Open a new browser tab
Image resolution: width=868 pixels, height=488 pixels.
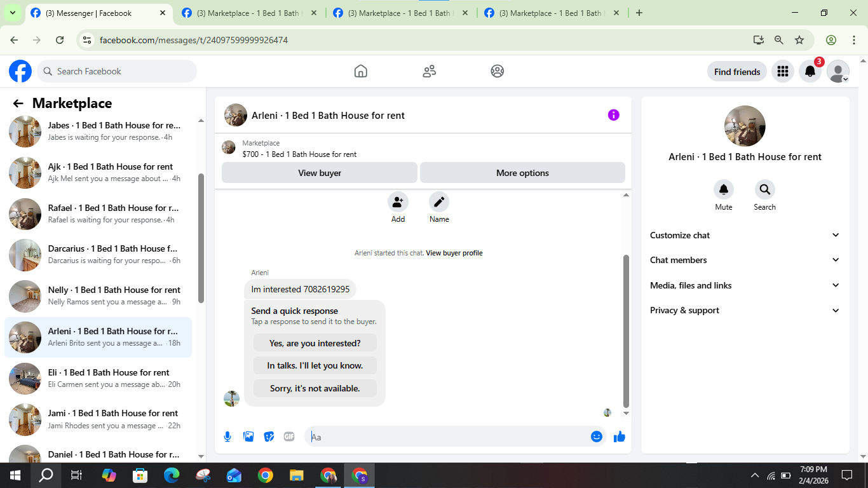639,13
